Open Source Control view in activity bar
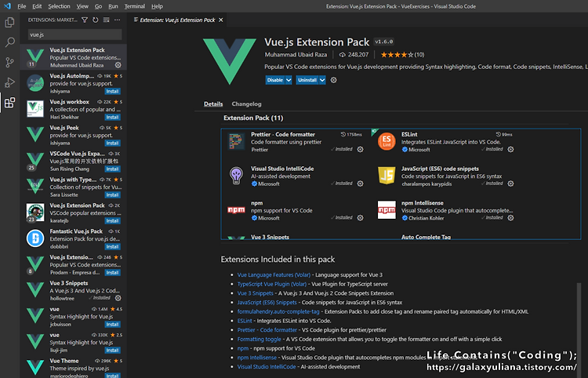Viewport: 588px width, 378px height. [x=9, y=62]
